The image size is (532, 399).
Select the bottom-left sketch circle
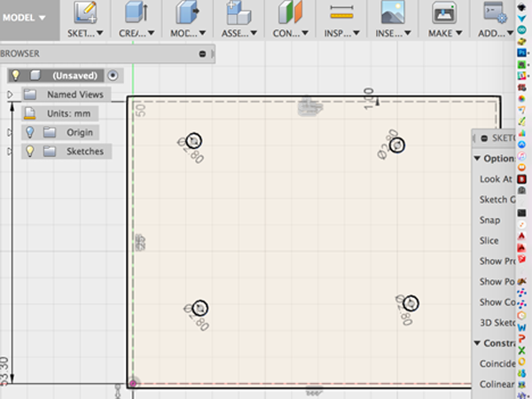pyautogui.click(x=199, y=308)
